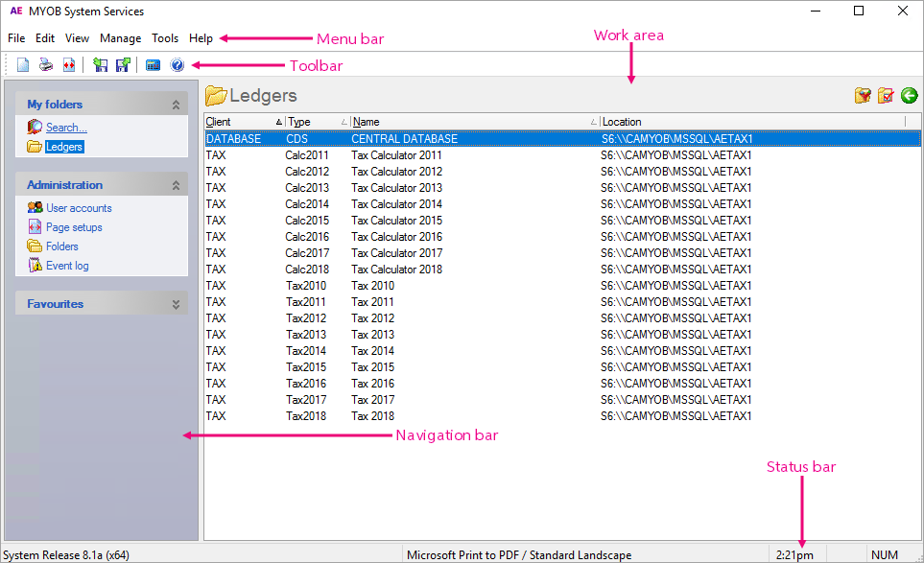
Task: Select the Tax Calculator 2016 row
Action: [563, 237]
